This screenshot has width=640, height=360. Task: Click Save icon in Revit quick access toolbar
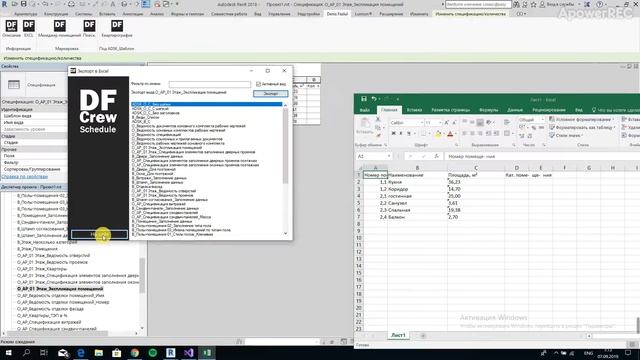click(x=24, y=4)
